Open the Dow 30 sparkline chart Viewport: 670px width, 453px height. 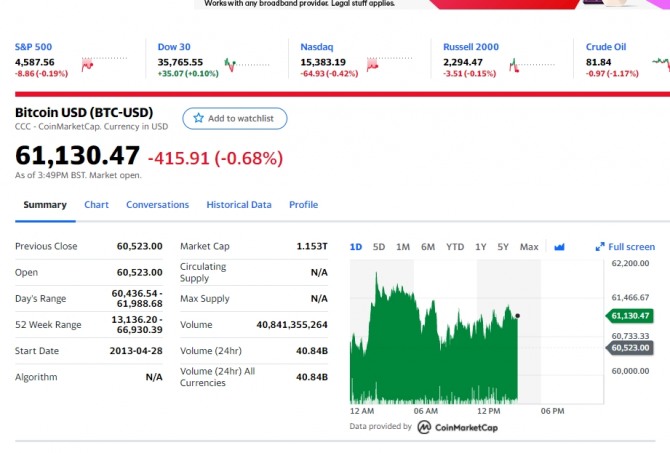(247, 65)
